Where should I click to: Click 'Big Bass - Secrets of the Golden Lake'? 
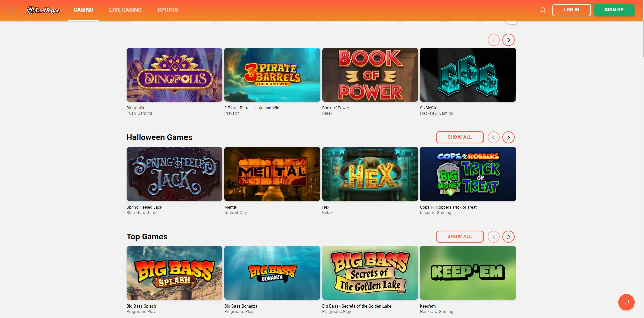356,306
